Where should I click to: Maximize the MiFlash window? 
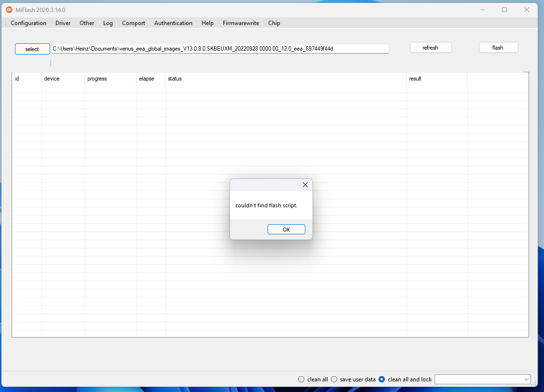click(x=504, y=10)
